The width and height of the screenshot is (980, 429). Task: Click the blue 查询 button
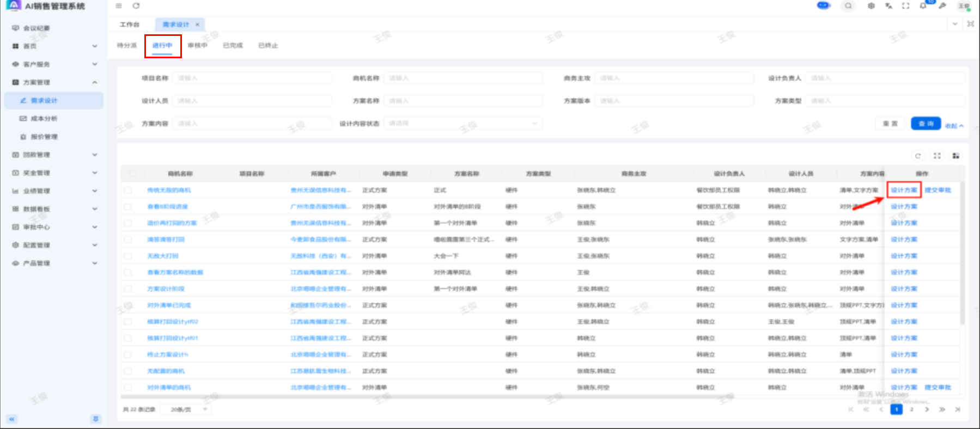(x=926, y=124)
